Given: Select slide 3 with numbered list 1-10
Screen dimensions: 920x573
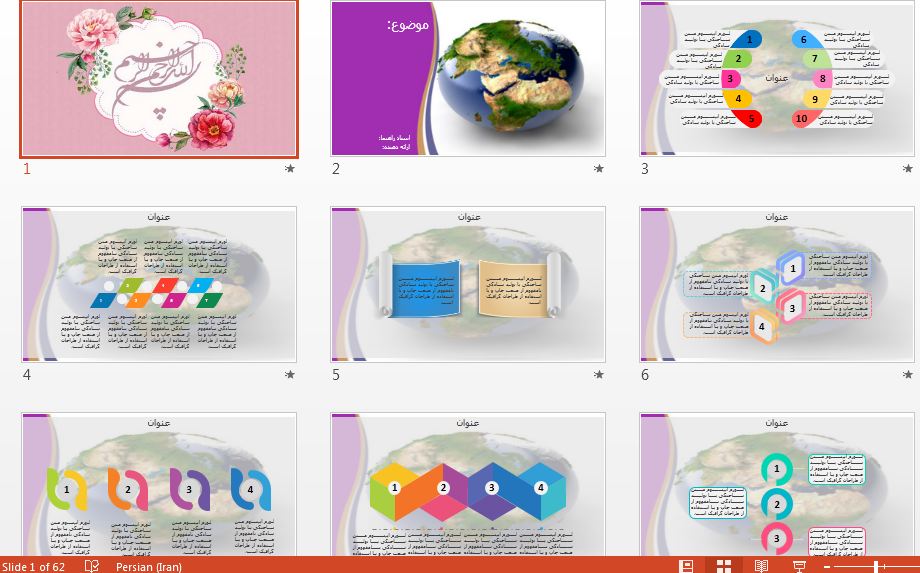Looking at the screenshot, I should click(777, 78).
